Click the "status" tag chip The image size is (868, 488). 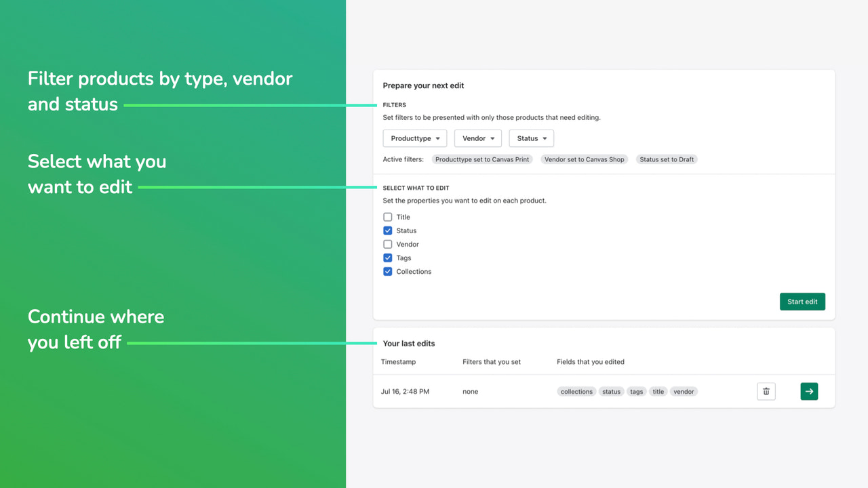(611, 391)
